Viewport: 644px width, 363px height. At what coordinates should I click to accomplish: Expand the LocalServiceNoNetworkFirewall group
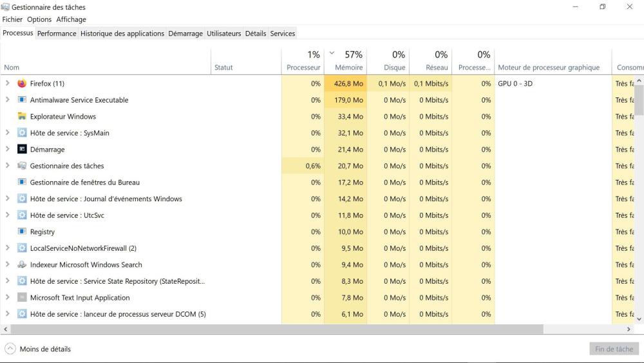(7, 248)
